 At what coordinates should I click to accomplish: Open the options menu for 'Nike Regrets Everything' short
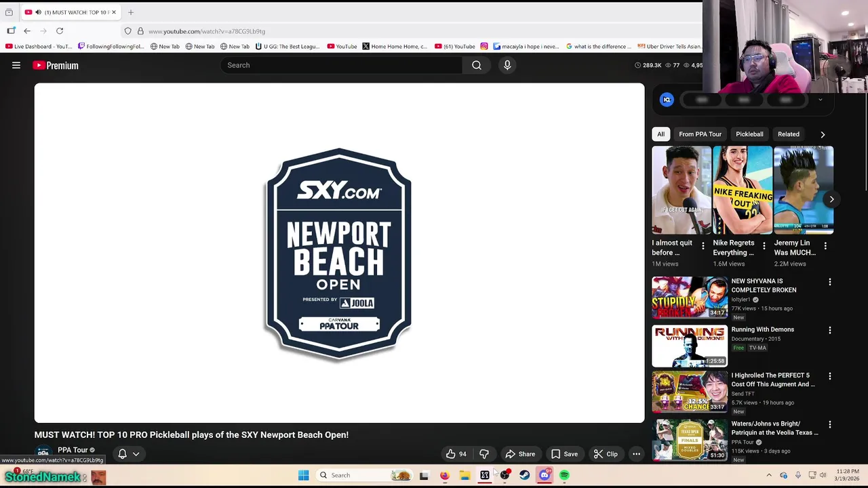[764, 246]
